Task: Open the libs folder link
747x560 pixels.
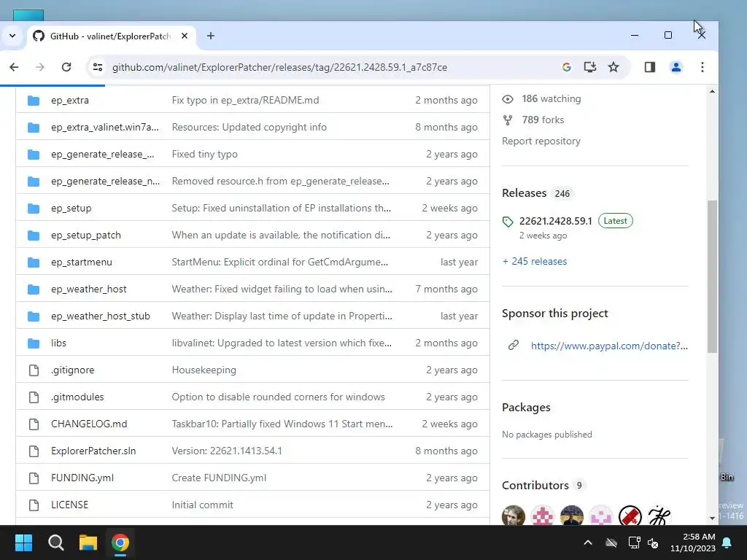Action: [x=58, y=343]
